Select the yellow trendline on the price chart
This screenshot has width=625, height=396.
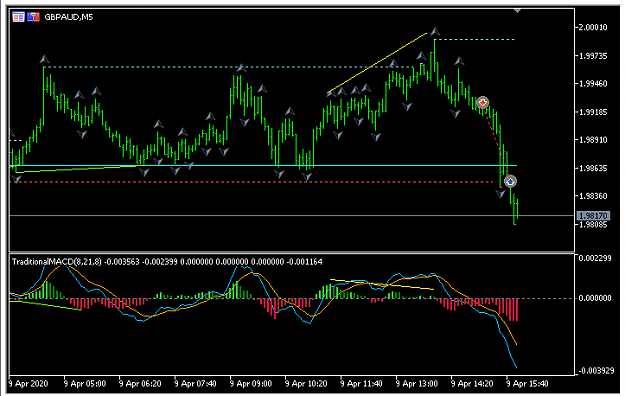[377, 63]
